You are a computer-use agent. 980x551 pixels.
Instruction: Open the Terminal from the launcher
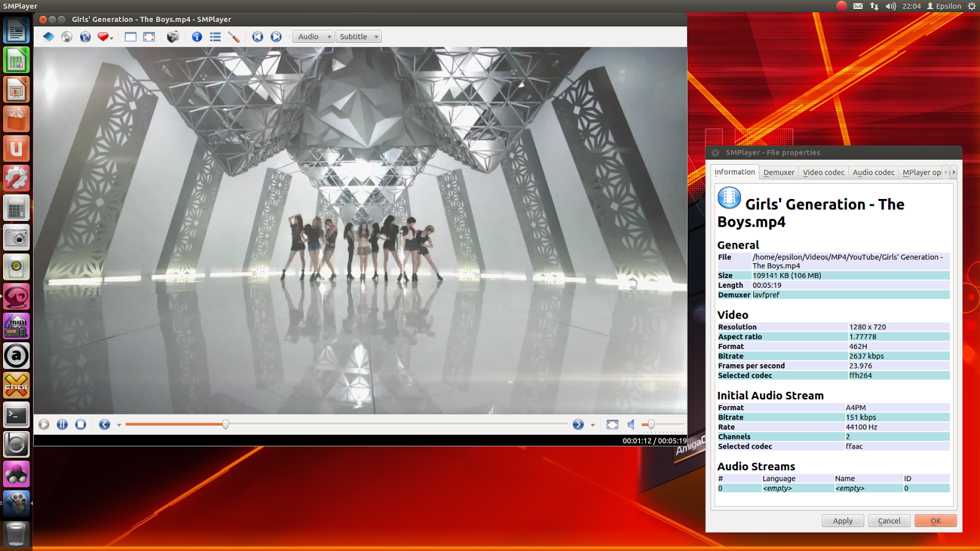click(x=17, y=416)
